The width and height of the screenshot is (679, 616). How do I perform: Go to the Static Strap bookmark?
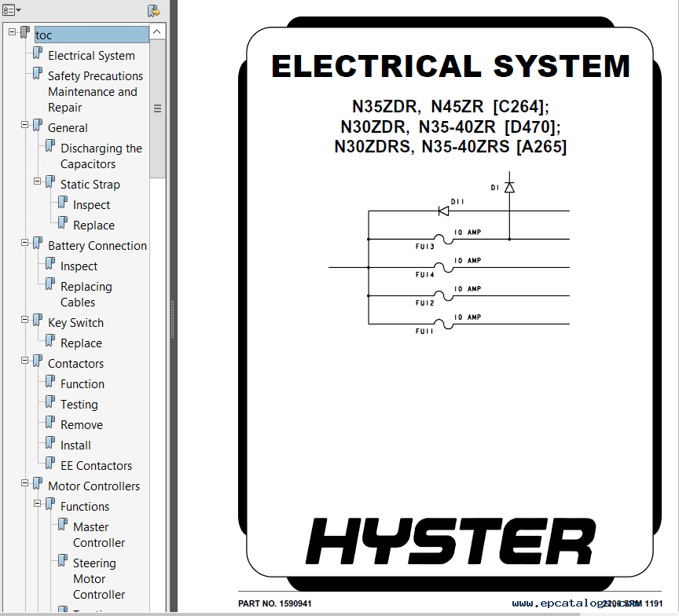90,185
